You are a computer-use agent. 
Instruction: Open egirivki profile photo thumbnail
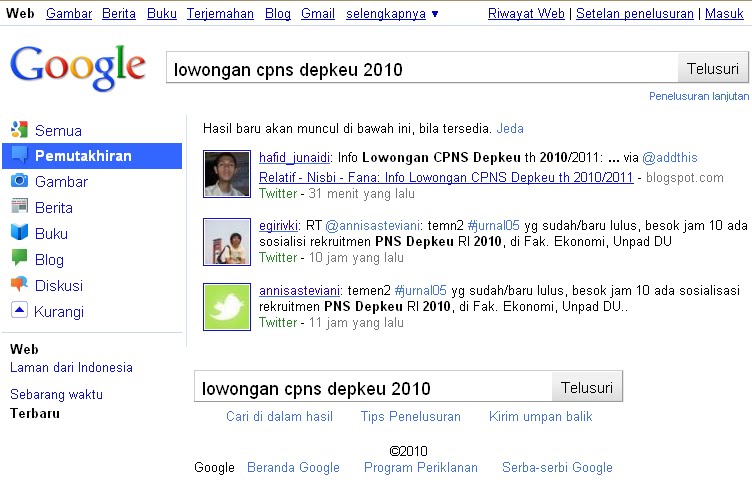click(227, 242)
